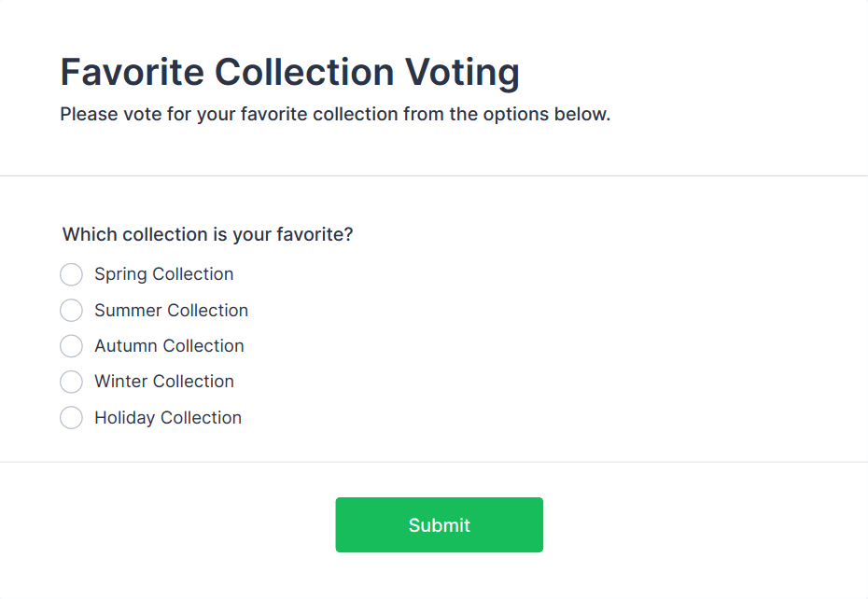This screenshot has width=868, height=599.
Task: Click the "Please vote for your favorite" description
Action: tap(335, 115)
